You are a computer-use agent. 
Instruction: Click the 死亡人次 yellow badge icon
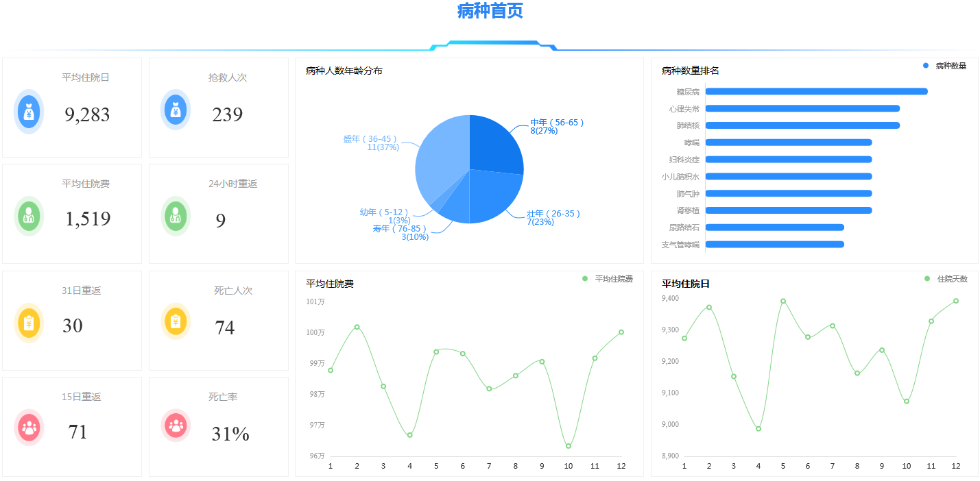point(175,323)
